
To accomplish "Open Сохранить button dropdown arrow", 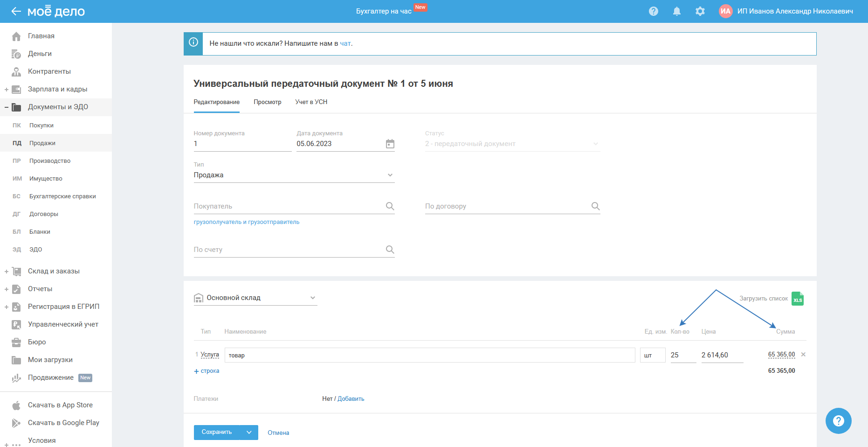I will (249, 433).
